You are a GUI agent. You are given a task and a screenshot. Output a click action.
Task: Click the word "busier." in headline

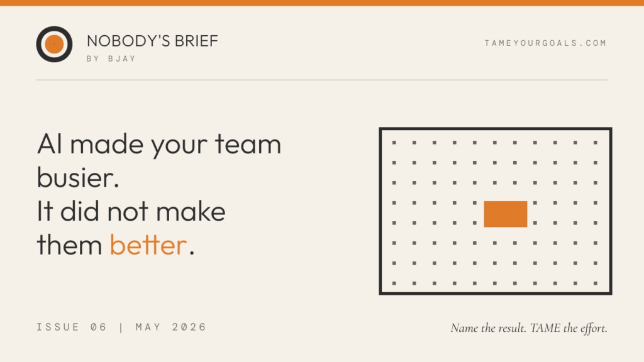coord(78,178)
